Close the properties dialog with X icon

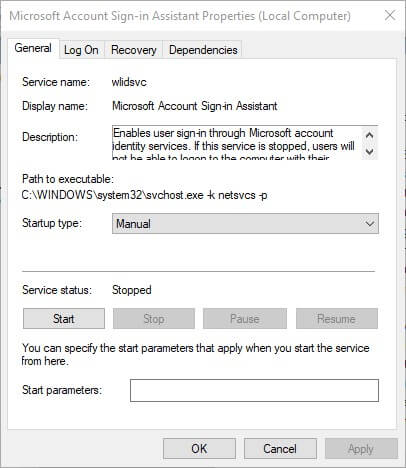click(390, 15)
